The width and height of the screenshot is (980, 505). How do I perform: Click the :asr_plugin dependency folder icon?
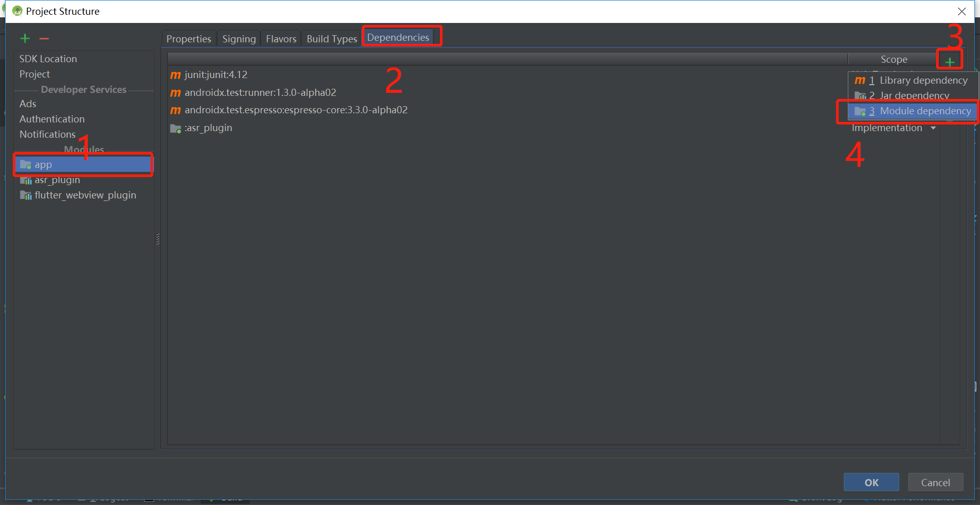click(x=176, y=129)
